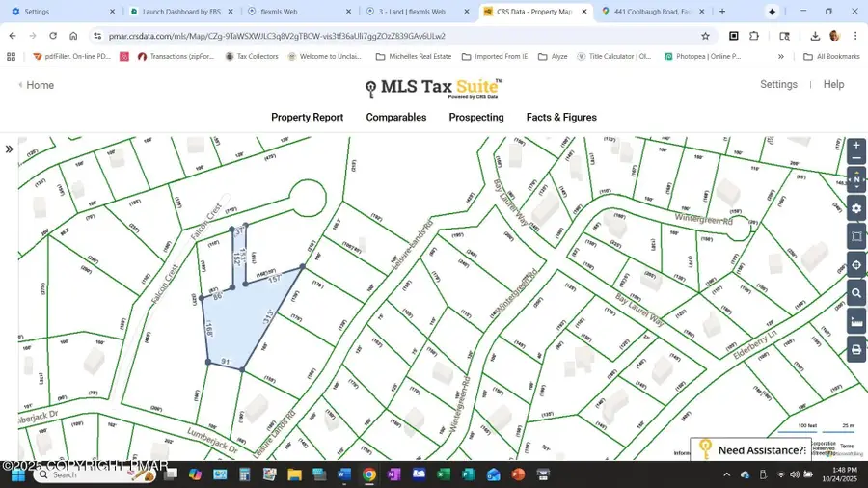Expand the left side panel
The image size is (868, 488).
[9, 149]
